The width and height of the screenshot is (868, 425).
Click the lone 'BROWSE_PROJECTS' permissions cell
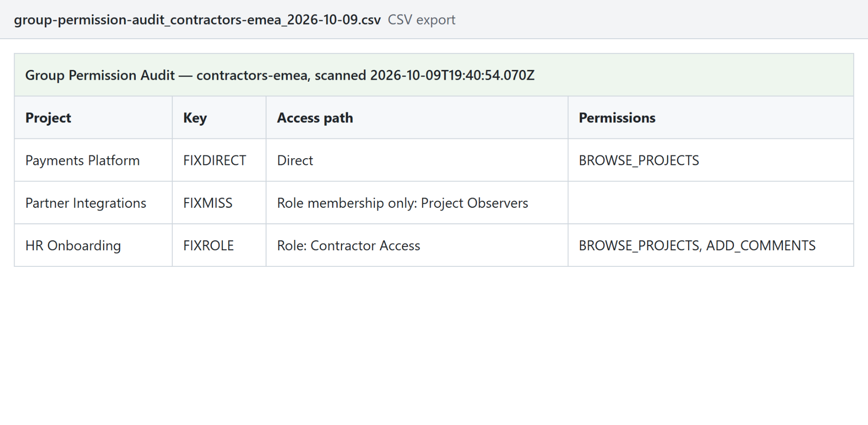click(x=711, y=160)
